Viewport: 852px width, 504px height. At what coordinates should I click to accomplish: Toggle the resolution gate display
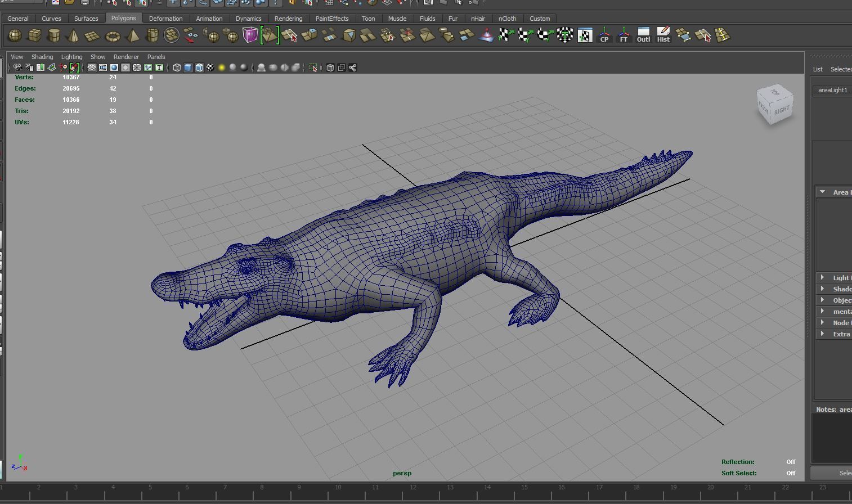(114, 67)
